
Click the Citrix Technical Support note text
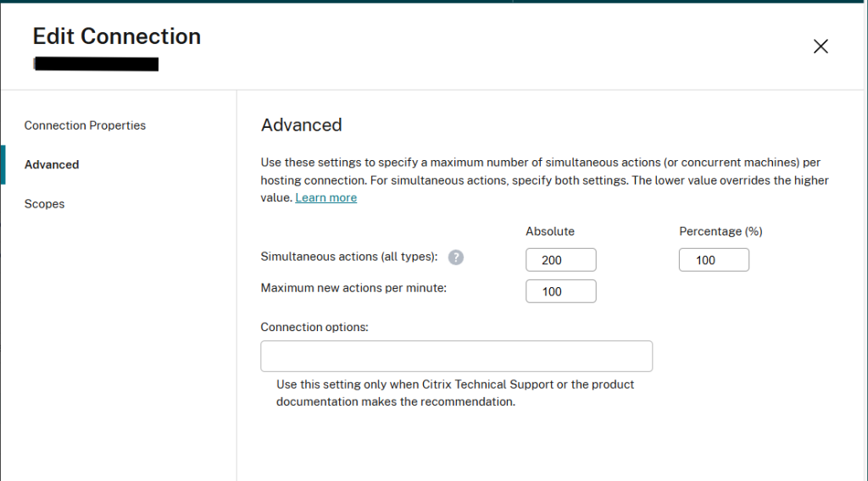tap(455, 393)
